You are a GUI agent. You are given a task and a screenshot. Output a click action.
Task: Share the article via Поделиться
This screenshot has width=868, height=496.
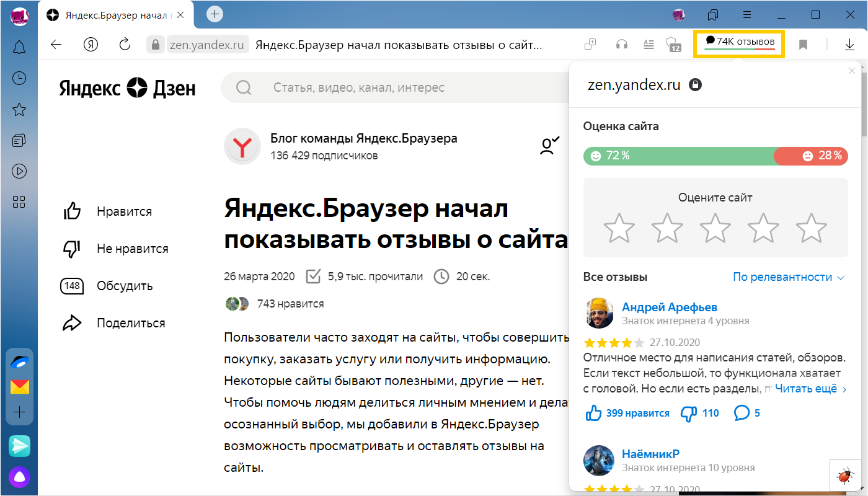pyautogui.click(x=113, y=323)
